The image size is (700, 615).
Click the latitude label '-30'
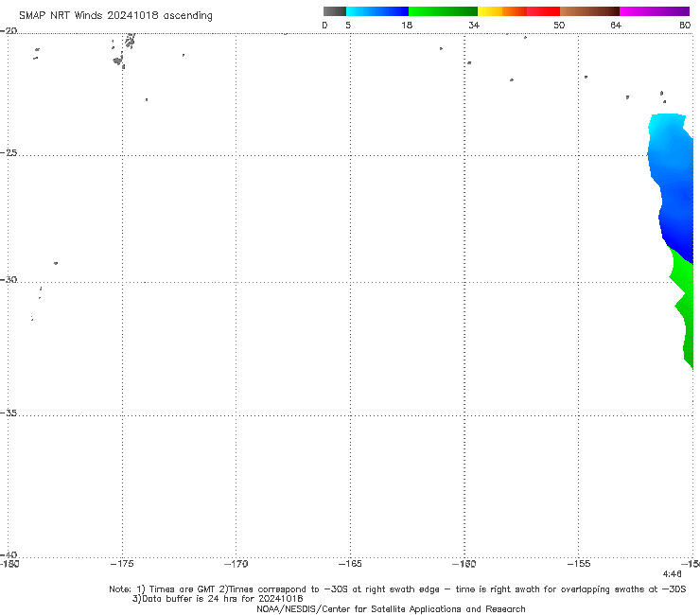(x=9, y=279)
